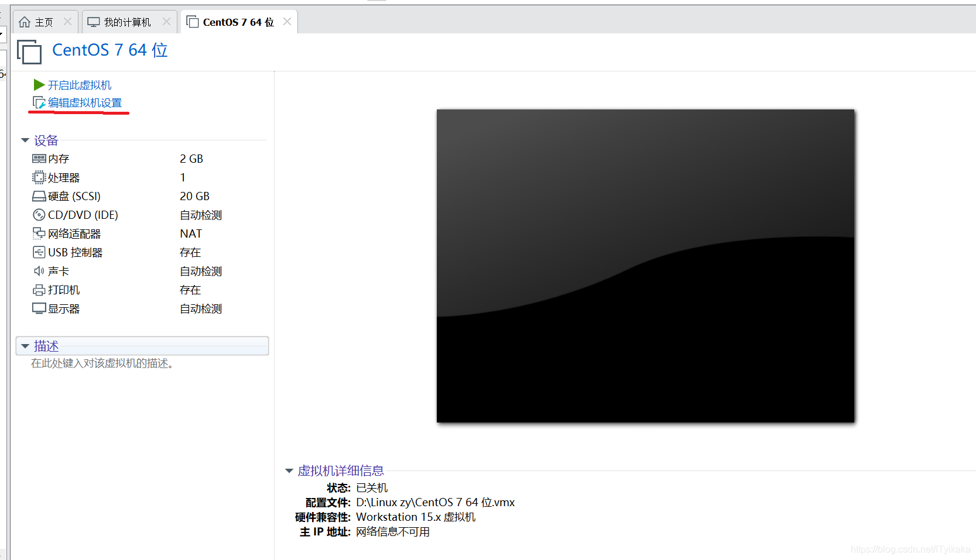Click the CentOS 7 64 位 header icon
976x560 pixels.
click(29, 51)
